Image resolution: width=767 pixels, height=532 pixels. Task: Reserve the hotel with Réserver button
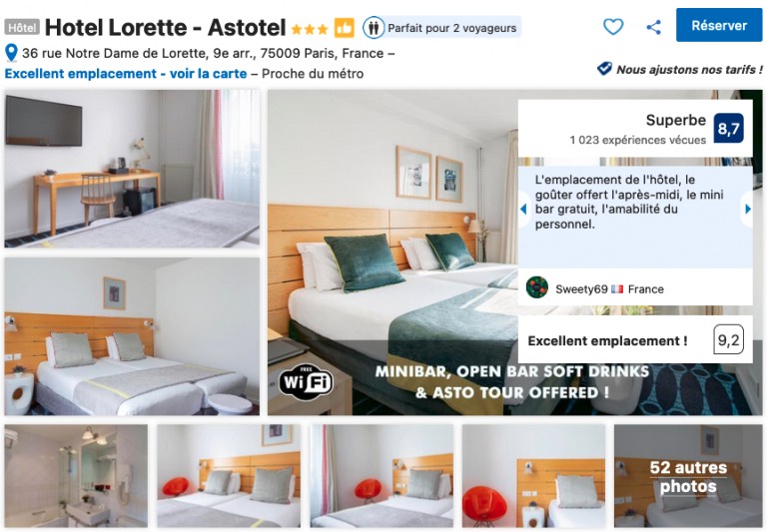point(719,25)
